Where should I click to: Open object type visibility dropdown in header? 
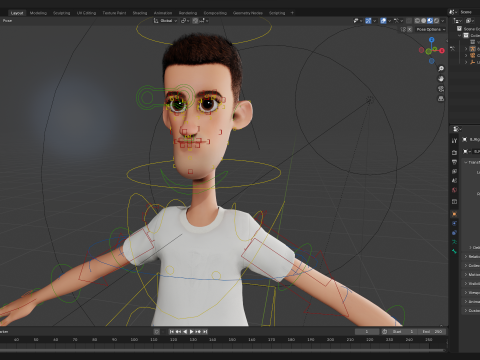click(x=358, y=21)
